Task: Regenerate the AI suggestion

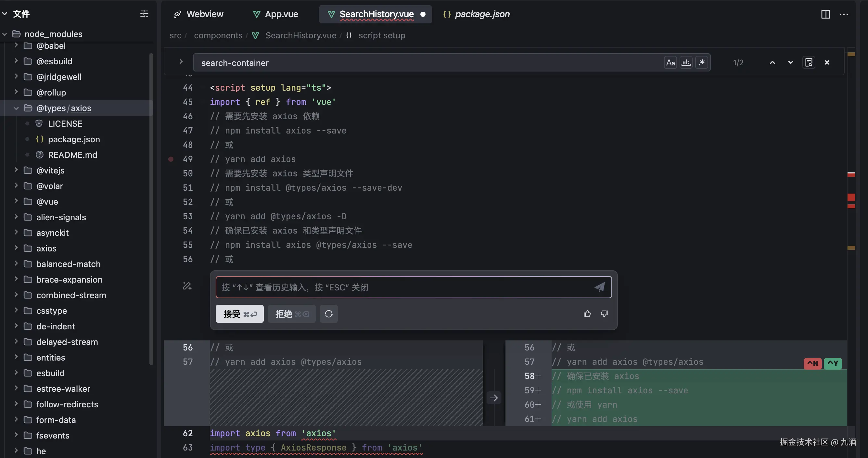Action: click(x=328, y=314)
